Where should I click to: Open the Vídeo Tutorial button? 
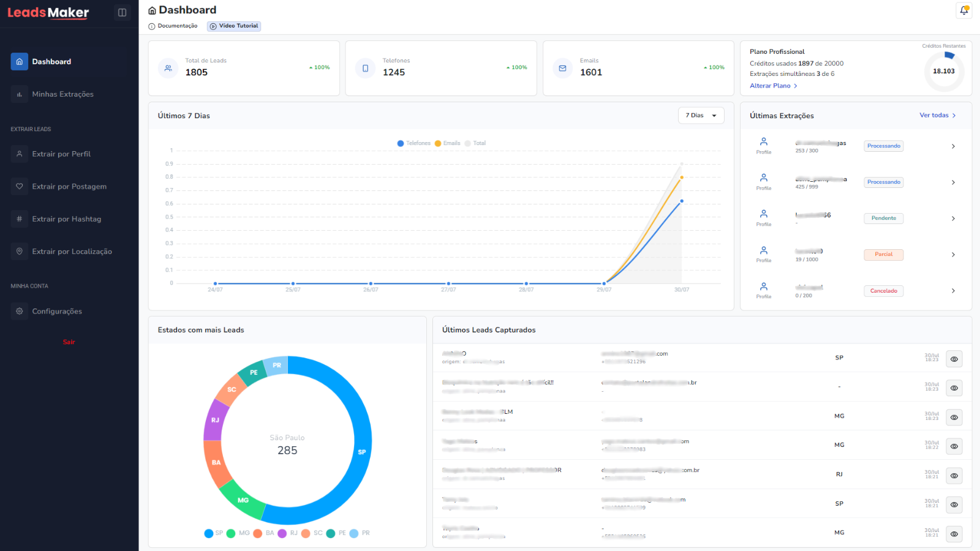[x=234, y=26]
